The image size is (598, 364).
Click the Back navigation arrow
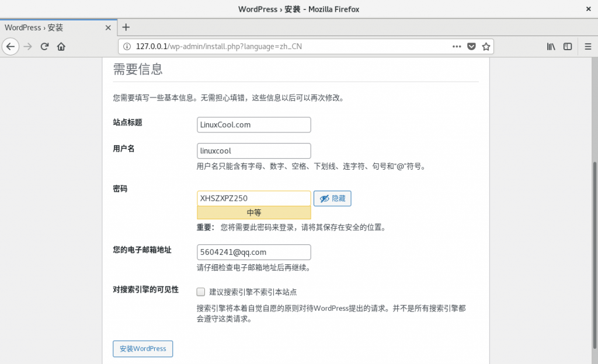[x=11, y=47]
